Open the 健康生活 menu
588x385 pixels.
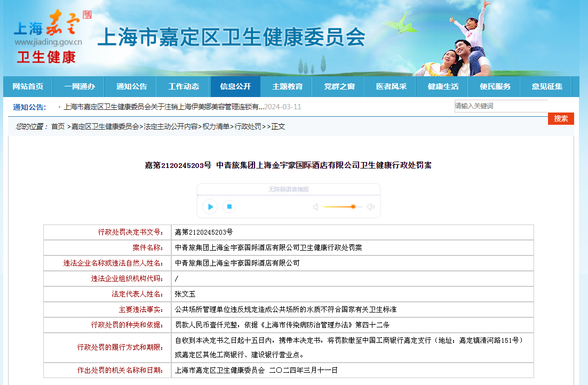click(x=443, y=86)
